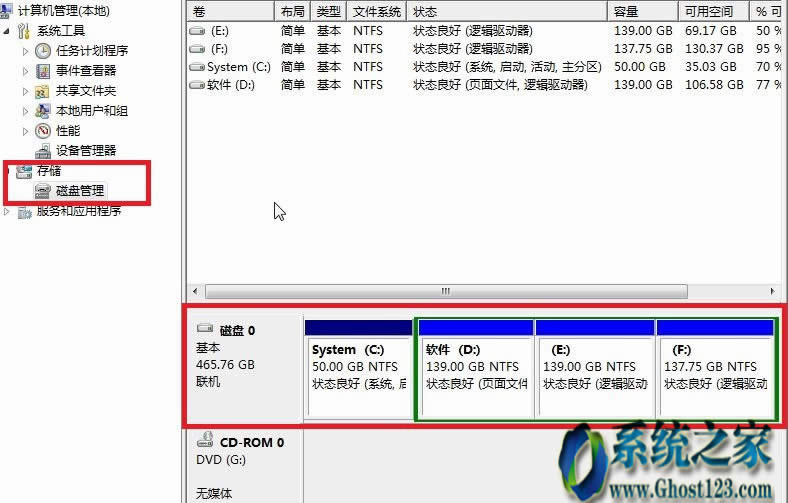Click status 状态良好 (系统, 启动, 活动, 主分区)
Viewport: 788px width, 503px height.
pyautogui.click(x=507, y=67)
